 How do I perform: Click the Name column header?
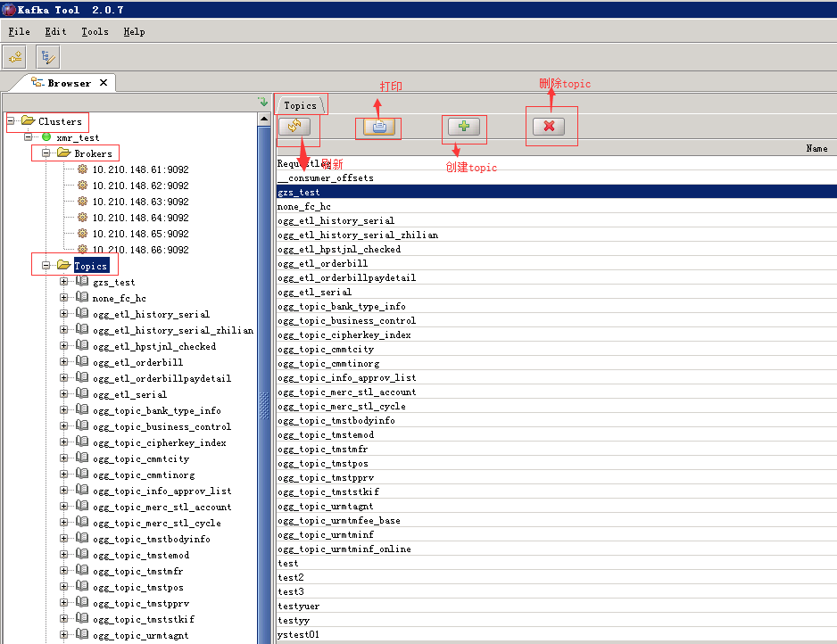click(556, 148)
